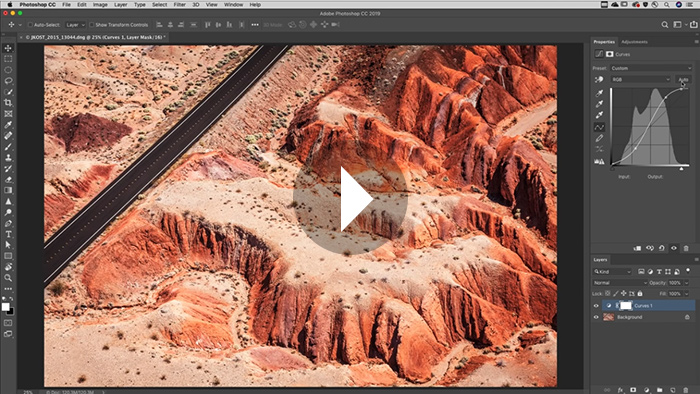Select the Rectangular Marquee tool
The width and height of the screenshot is (700, 394).
[8, 59]
